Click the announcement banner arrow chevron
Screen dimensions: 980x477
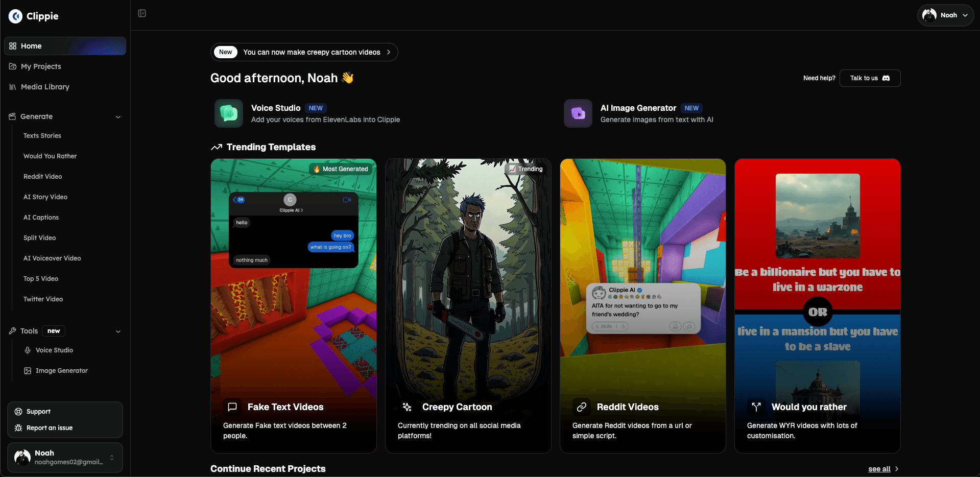coord(389,52)
